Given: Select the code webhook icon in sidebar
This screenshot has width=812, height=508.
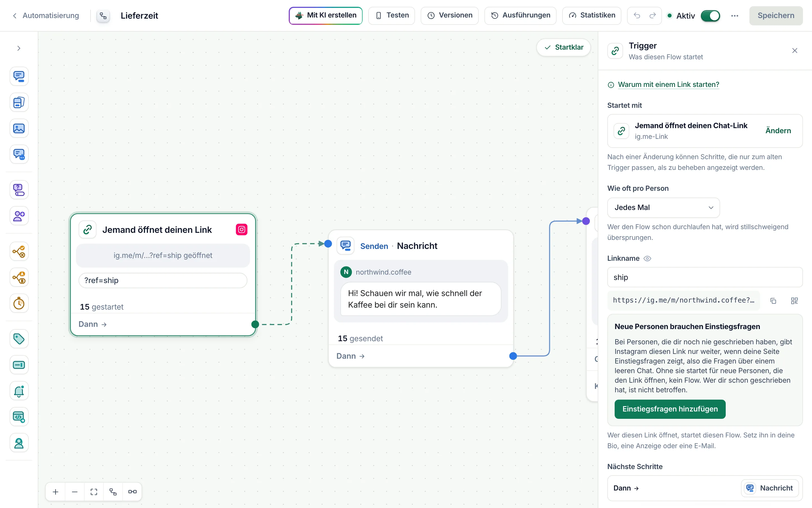Looking at the screenshot, I should [19, 417].
